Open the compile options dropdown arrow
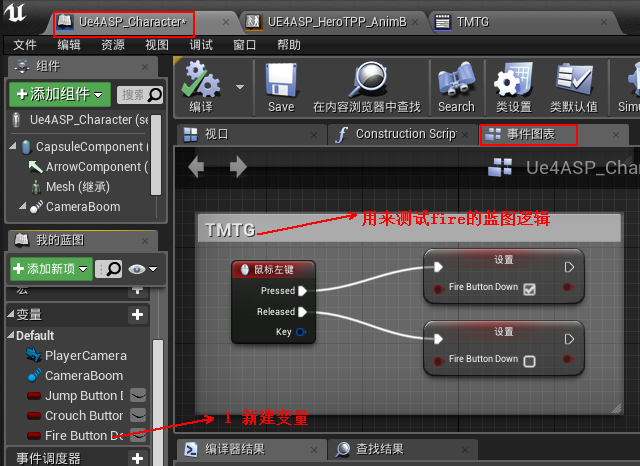 (240, 87)
